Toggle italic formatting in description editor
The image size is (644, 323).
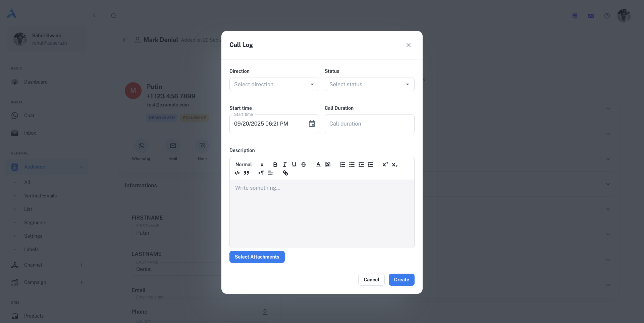(284, 165)
